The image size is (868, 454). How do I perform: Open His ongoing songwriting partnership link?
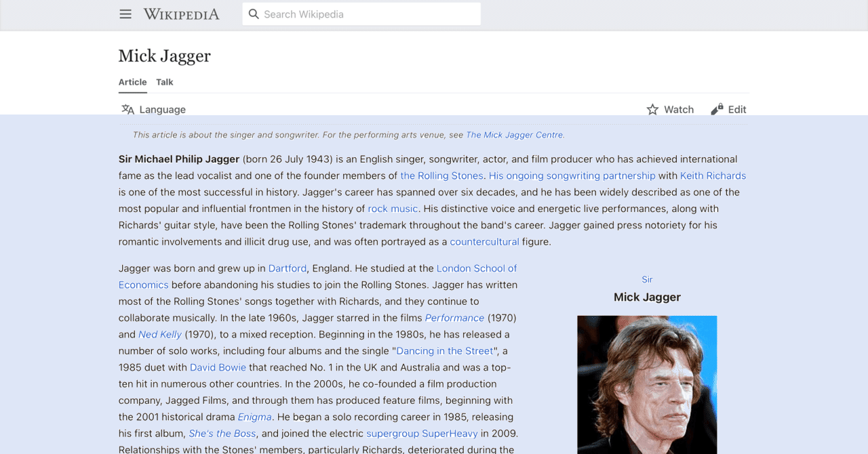[x=572, y=176]
